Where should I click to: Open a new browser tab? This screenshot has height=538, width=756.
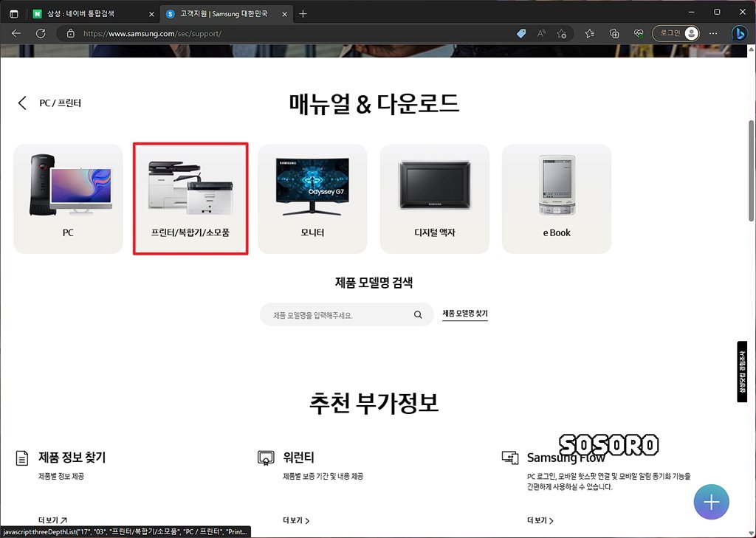(303, 14)
